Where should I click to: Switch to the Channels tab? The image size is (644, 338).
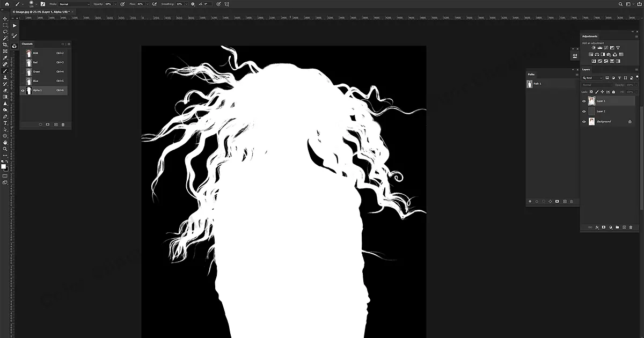[x=27, y=43]
